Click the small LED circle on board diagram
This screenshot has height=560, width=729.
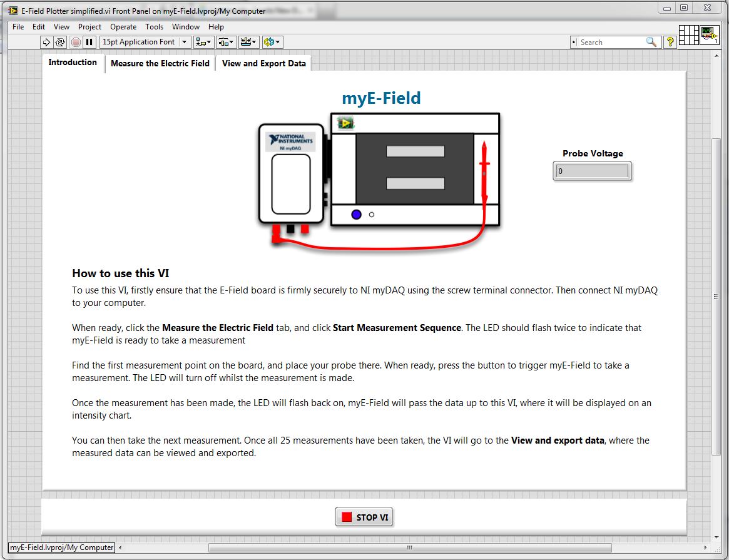[x=372, y=215]
